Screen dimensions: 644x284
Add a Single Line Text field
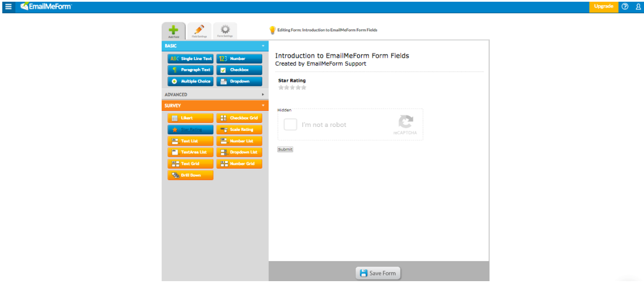coord(191,59)
